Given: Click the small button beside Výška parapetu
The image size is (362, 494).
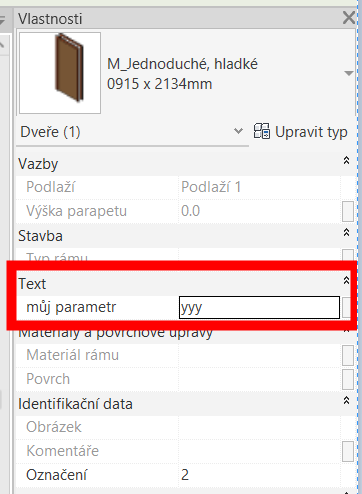Looking at the screenshot, I should pos(348,211).
